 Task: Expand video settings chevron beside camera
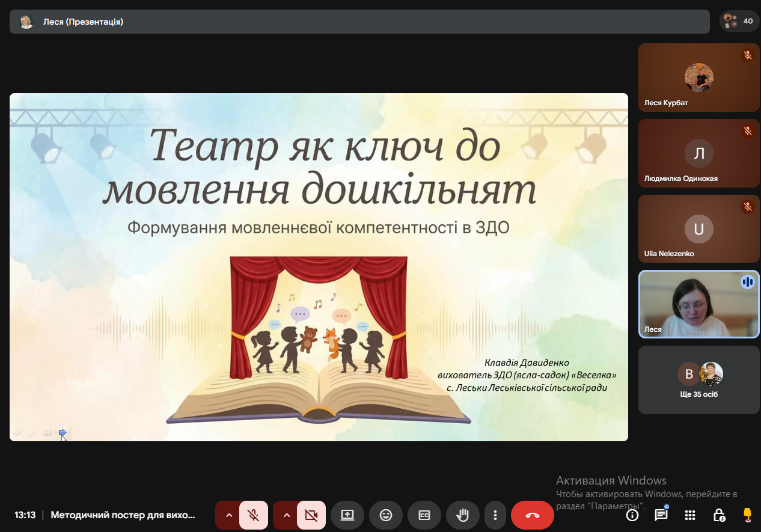click(x=286, y=515)
